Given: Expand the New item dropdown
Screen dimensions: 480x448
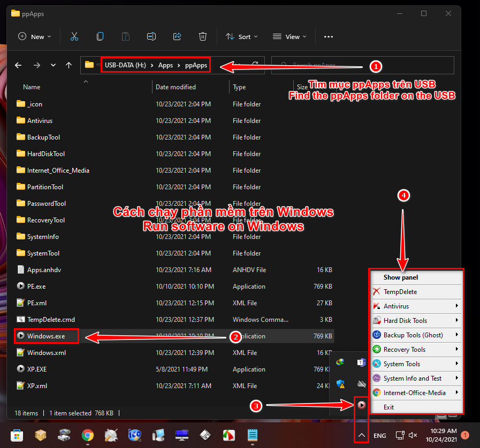Looking at the screenshot, I should pyautogui.click(x=35, y=36).
